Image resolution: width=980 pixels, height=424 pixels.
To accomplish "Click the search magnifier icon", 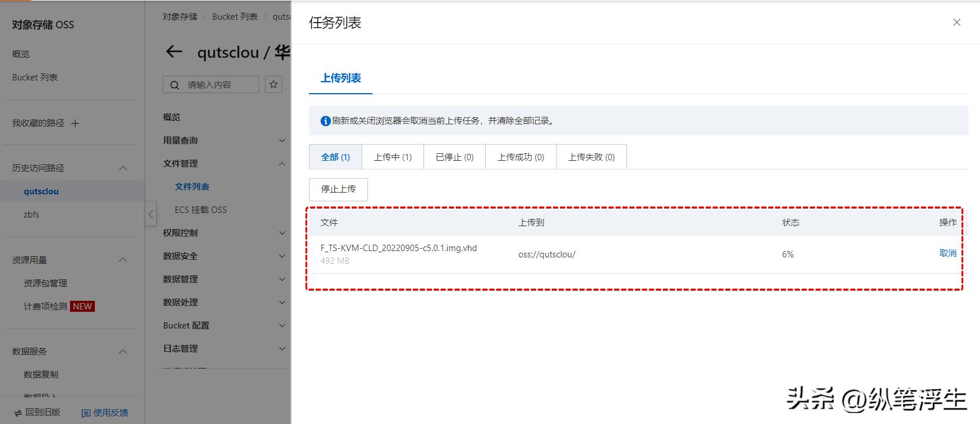I will coord(175,85).
